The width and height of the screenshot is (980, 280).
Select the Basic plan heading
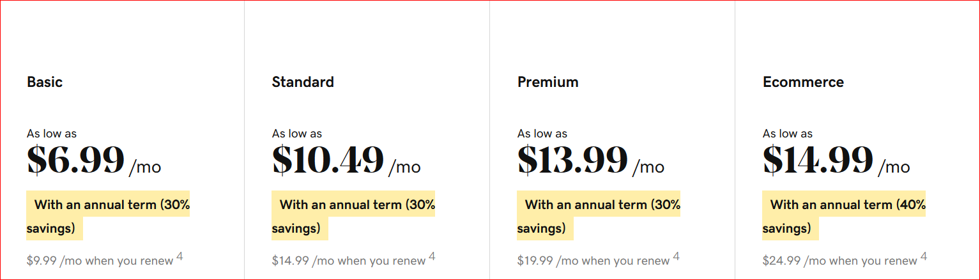(x=45, y=82)
